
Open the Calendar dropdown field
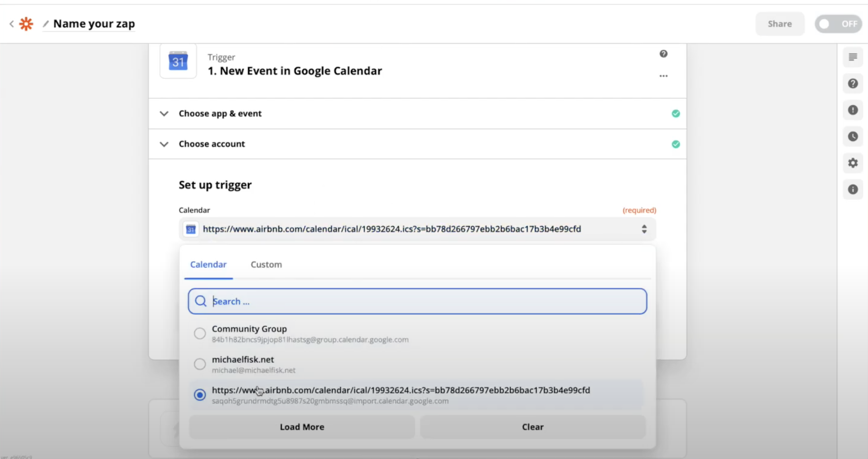click(x=418, y=229)
